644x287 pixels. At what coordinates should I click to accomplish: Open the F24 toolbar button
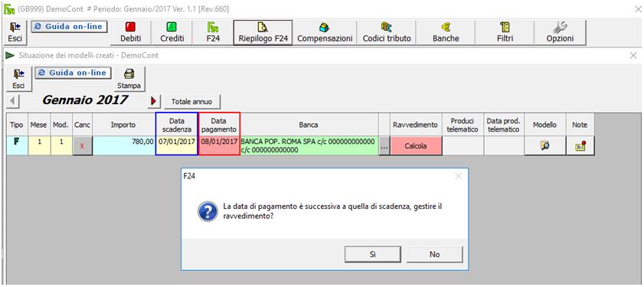tap(213, 32)
